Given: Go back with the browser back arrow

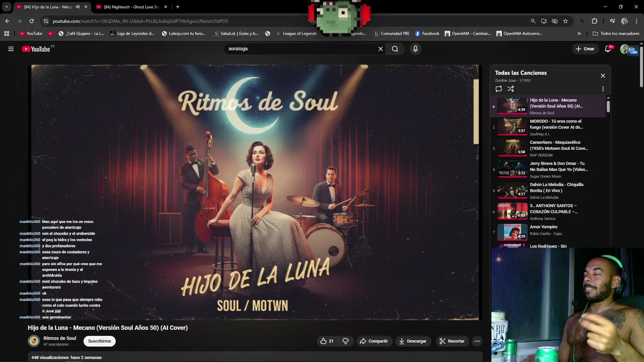Looking at the screenshot, I should coord(7,21).
